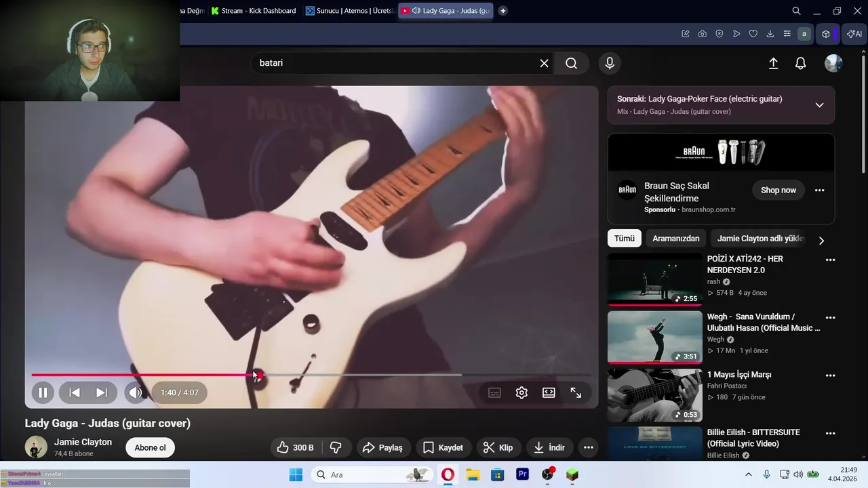Open the browser AI assistant button
Viewport: 868px width, 488px height.
point(854,34)
